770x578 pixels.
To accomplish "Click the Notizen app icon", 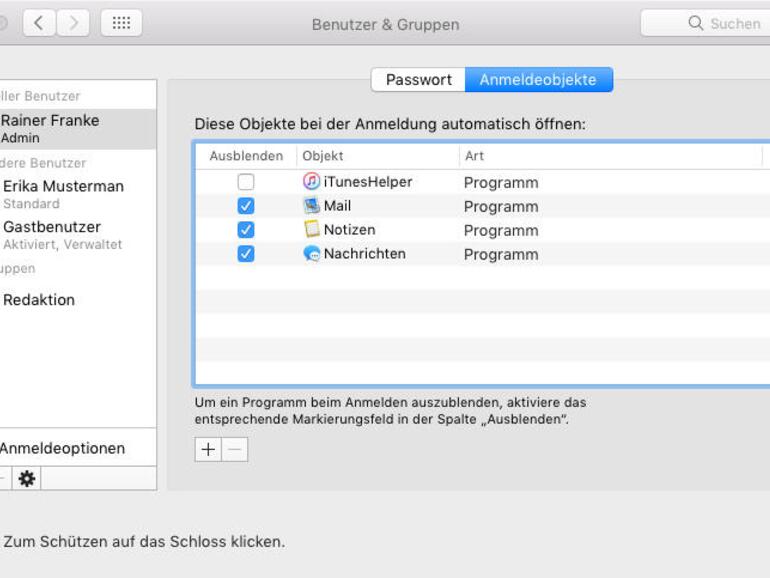I will pos(311,229).
